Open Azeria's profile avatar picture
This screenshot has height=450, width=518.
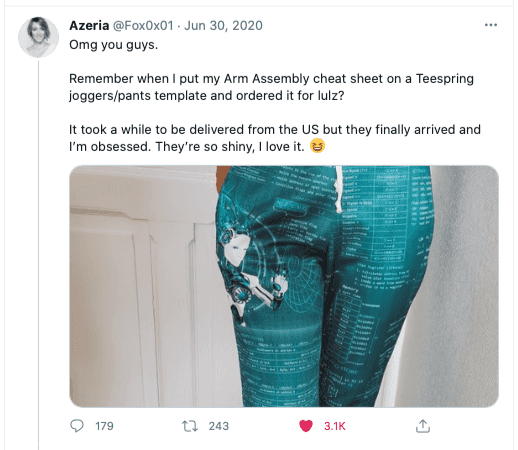38,37
